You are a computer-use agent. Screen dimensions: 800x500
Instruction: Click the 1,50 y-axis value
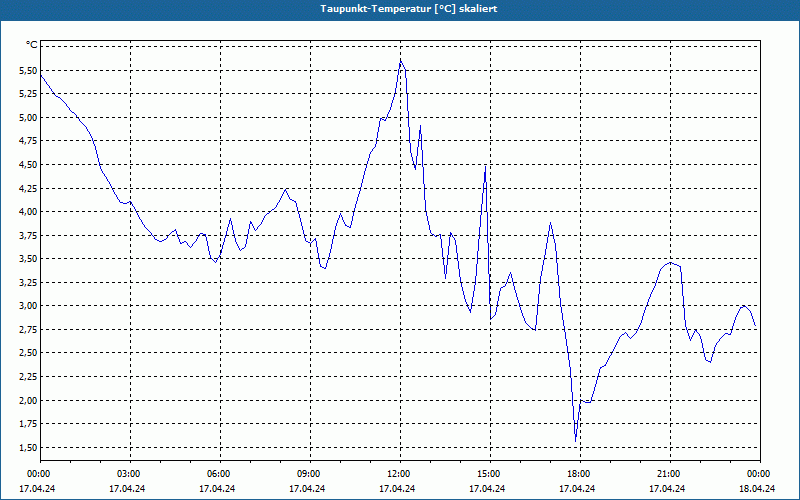click(x=28, y=447)
